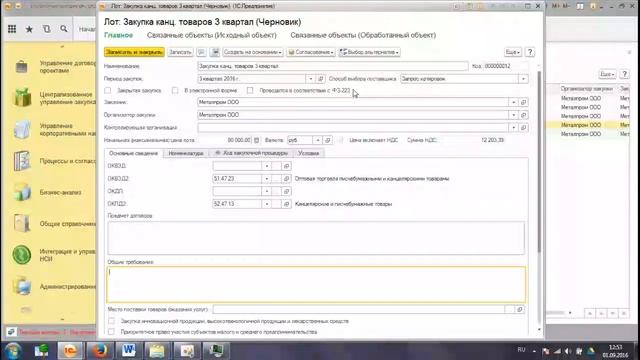The image size is (640, 360).
Task: Tick Закрытая закупка checkbox
Action: coord(108,90)
